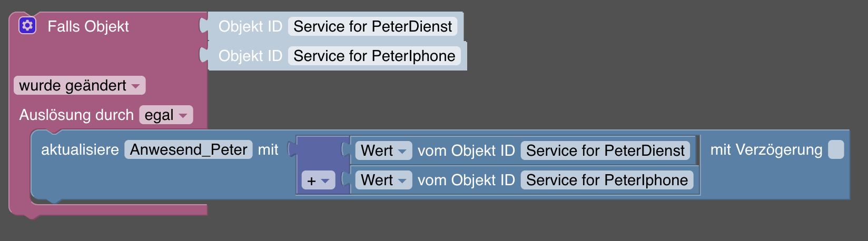The height and width of the screenshot is (241, 868).
Task: Select the Anwesend_Peter object field
Action: point(189,149)
